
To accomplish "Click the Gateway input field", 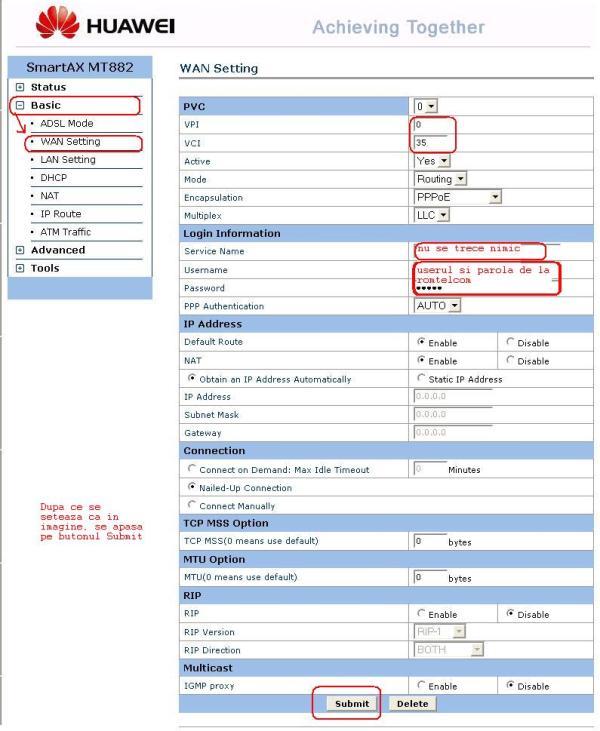I will tap(453, 433).
